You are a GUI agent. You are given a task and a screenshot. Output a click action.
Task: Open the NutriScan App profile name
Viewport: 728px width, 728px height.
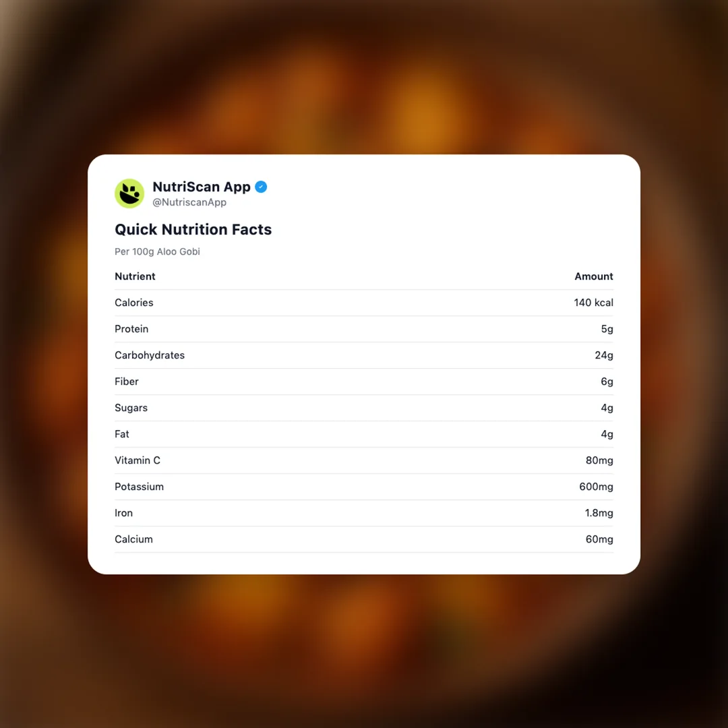201,187
